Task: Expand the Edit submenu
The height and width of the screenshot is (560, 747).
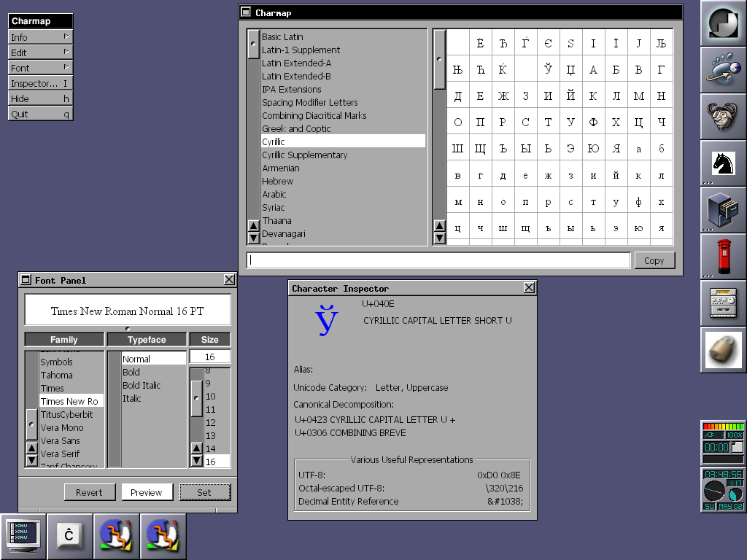Action: click(x=40, y=52)
